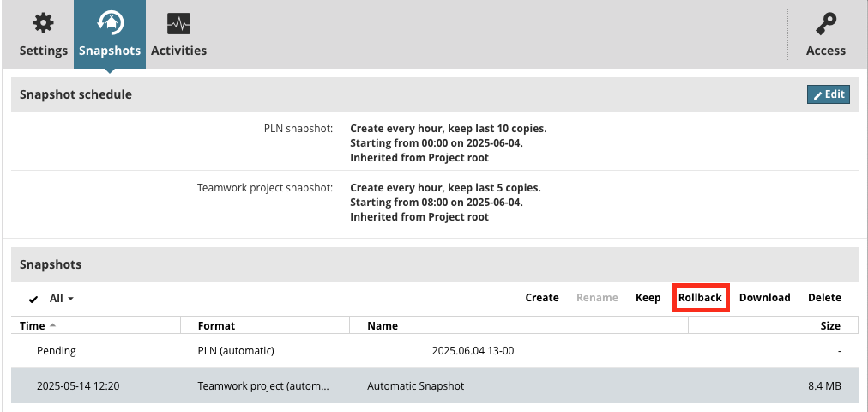Screen dimensions: 868x412
Task: Click Create snapshot action
Action: pos(542,298)
